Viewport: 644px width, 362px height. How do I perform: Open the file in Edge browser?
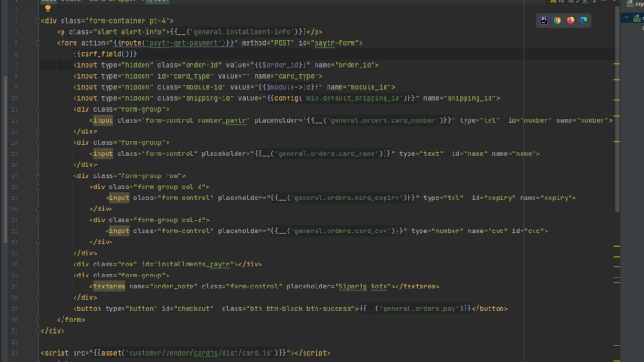click(x=583, y=20)
